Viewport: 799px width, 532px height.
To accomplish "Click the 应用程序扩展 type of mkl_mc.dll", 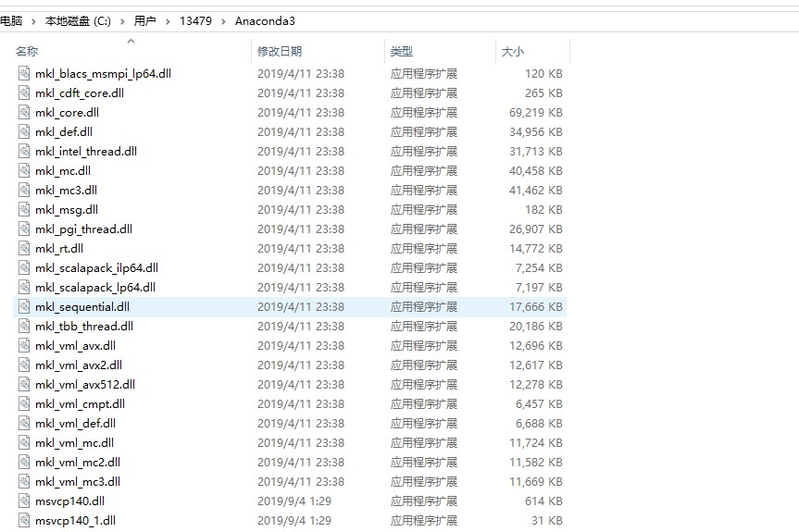I will (x=424, y=170).
